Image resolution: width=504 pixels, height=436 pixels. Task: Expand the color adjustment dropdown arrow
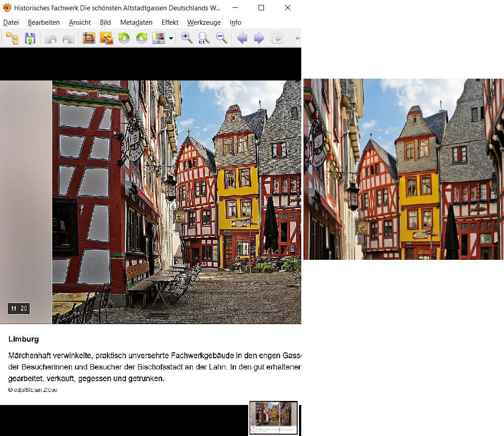(171, 39)
